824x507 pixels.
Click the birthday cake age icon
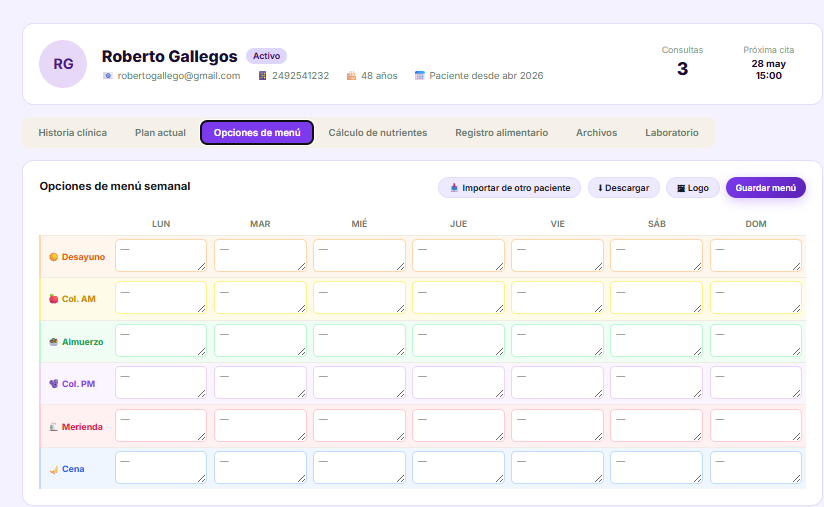pos(351,76)
